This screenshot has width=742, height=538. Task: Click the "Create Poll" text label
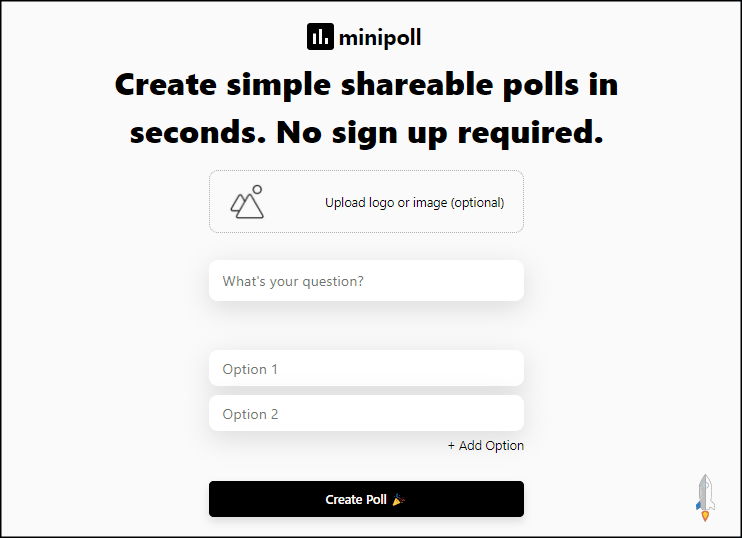click(355, 499)
